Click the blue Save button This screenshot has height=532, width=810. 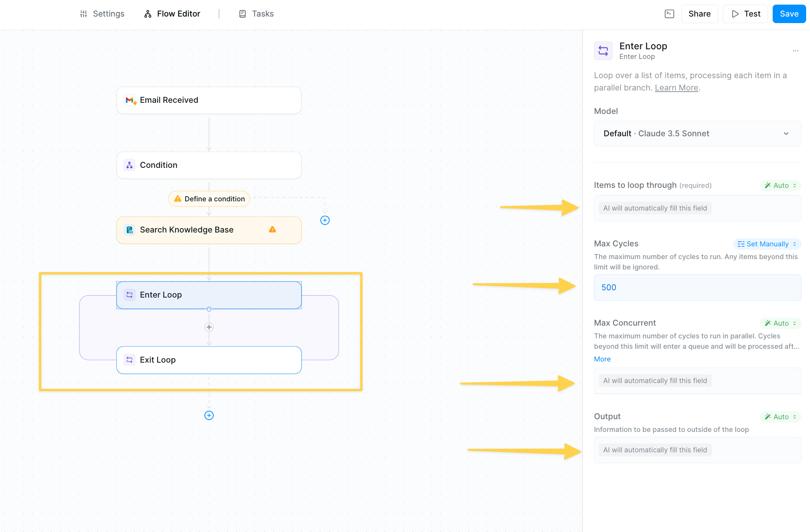coord(789,14)
